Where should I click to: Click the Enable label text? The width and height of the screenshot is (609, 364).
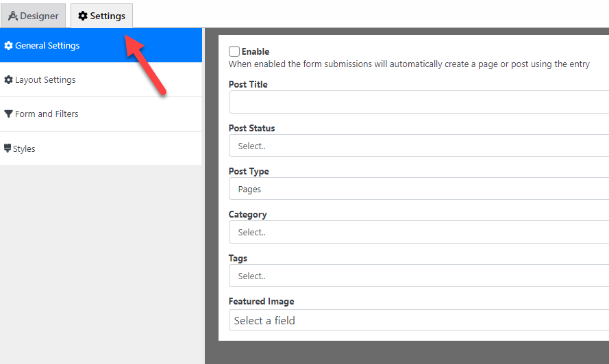click(255, 51)
